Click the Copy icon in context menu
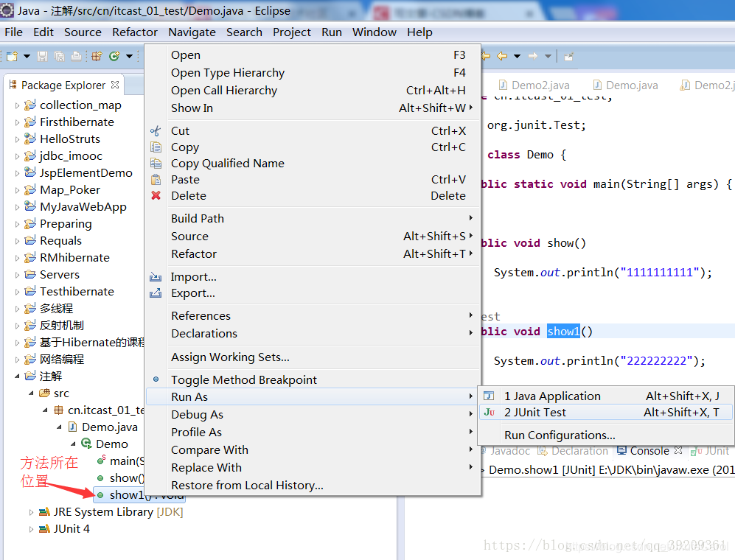The height and width of the screenshot is (560, 735). [156, 147]
